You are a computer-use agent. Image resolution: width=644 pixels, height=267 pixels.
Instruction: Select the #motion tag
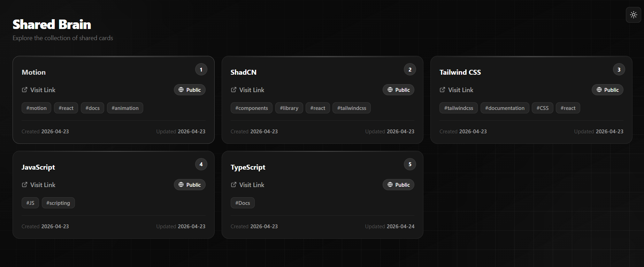tap(37, 108)
